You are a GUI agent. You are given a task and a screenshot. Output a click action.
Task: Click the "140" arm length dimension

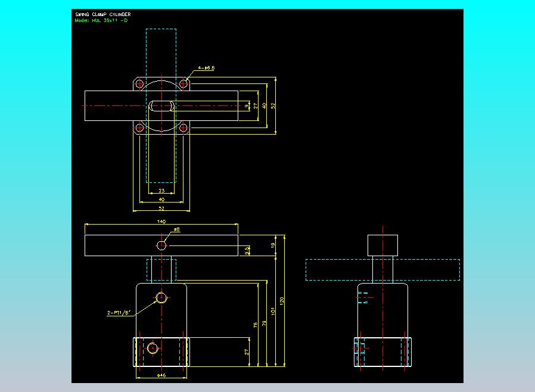[x=161, y=222]
